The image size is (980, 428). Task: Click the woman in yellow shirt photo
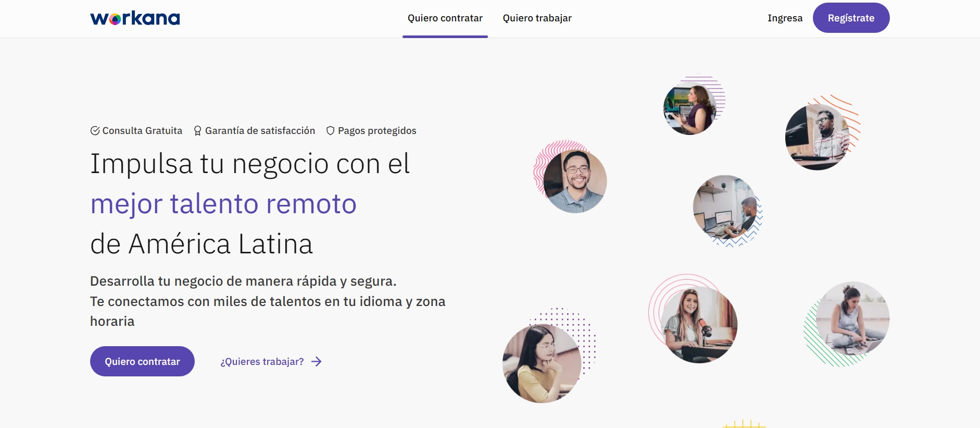[x=542, y=363]
